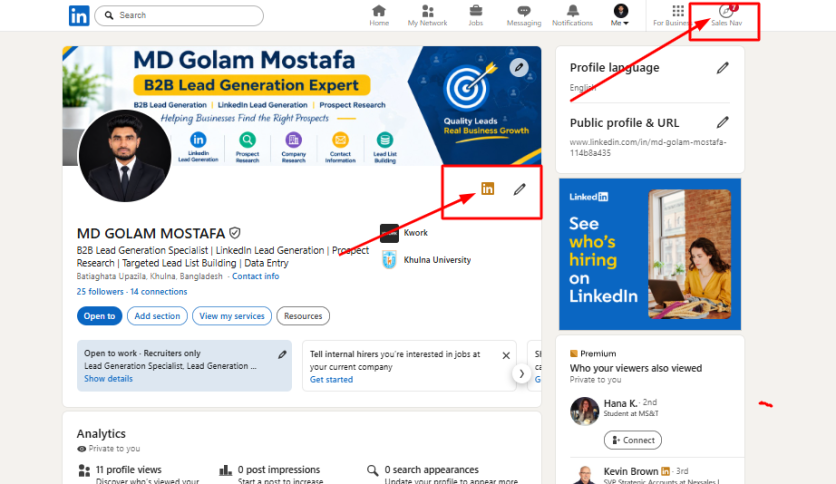Screen dimensions: 836x484
Task: Click the Search input field
Action: 179,15
